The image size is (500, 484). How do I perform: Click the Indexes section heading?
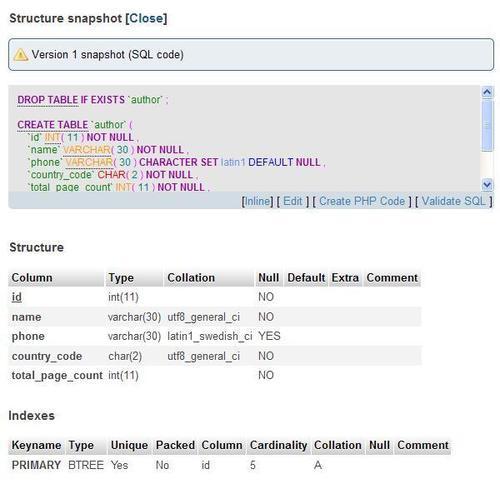tap(32, 416)
